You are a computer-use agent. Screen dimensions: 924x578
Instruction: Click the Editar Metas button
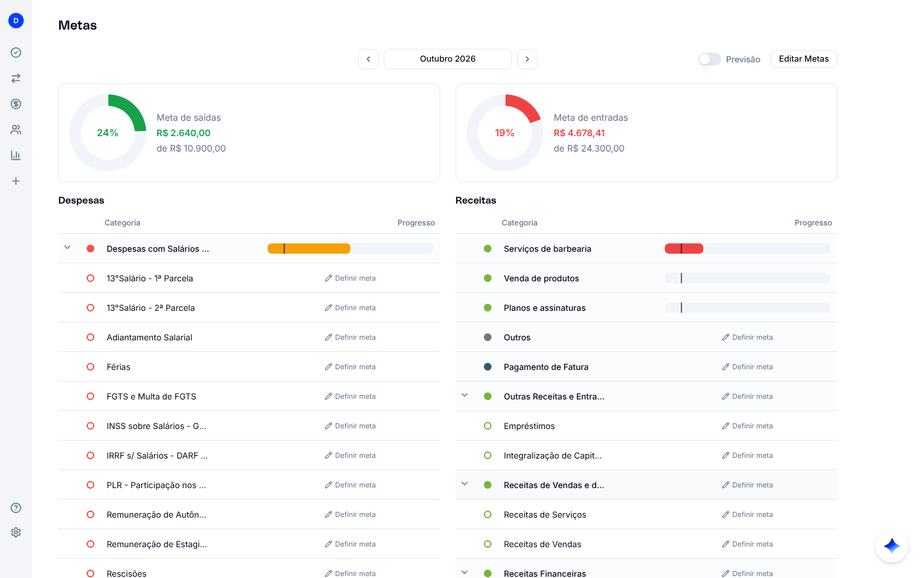[804, 59]
